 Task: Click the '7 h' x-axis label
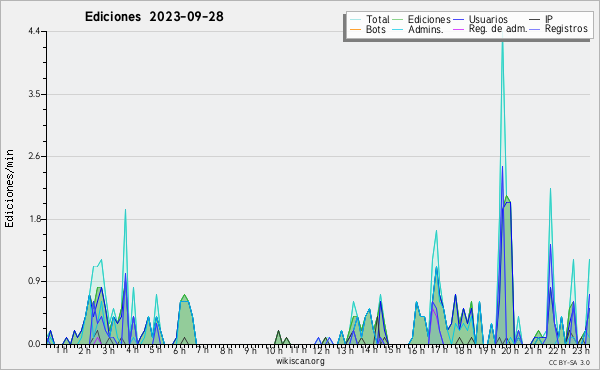tap(202, 349)
